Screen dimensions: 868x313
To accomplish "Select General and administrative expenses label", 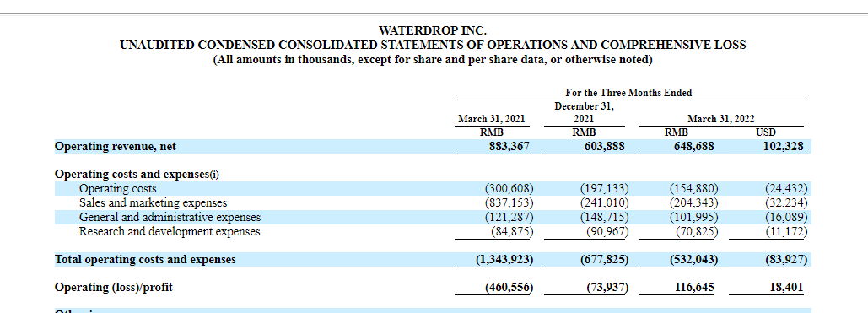I will 170,217.
